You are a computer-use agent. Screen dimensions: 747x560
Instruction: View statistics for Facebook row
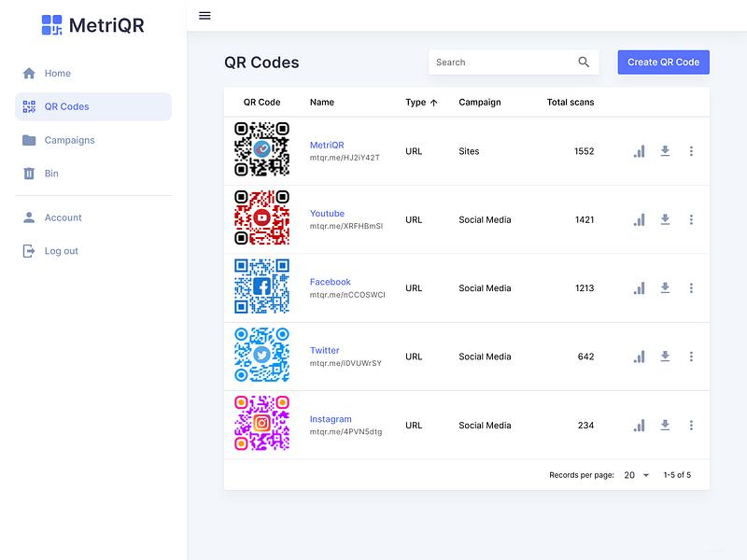coord(640,288)
